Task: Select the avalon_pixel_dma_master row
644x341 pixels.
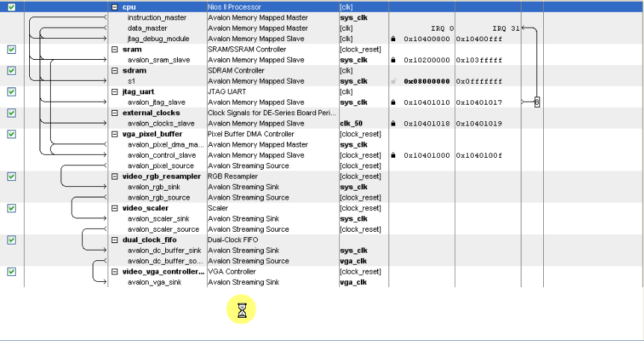Action: (x=166, y=145)
